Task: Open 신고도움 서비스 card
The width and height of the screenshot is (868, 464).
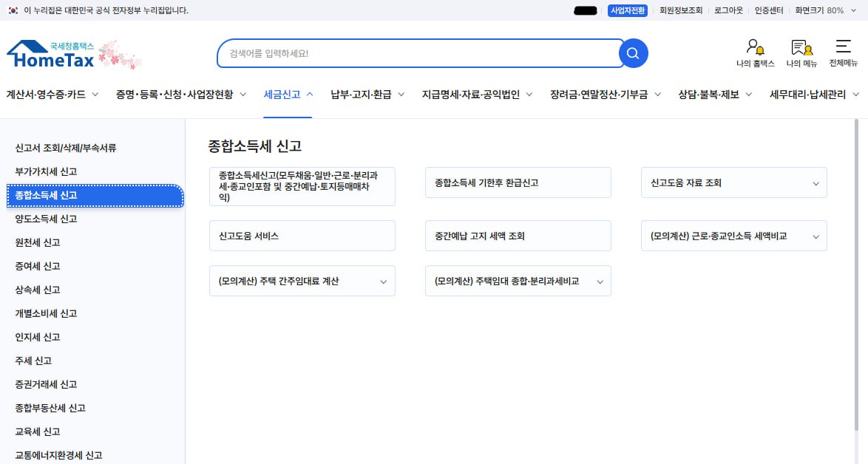Action: (302, 236)
